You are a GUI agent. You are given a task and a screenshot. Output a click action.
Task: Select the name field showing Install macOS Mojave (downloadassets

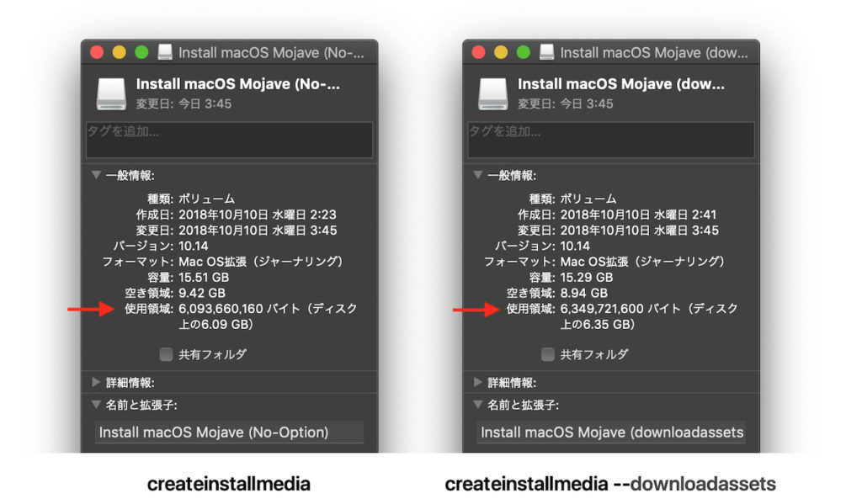pos(610,432)
